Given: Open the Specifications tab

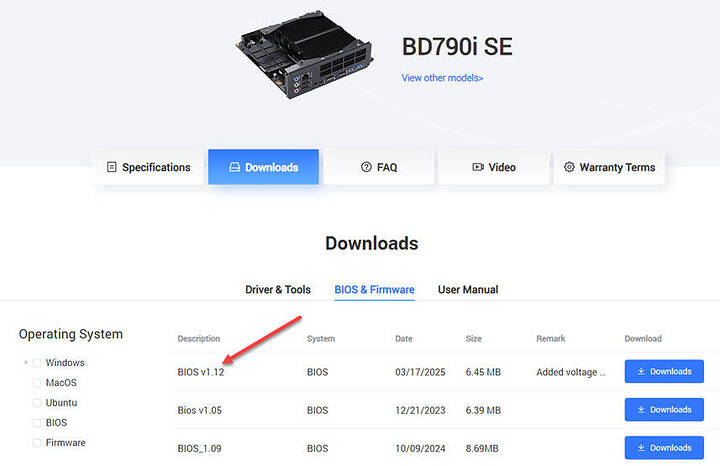Looking at the screenshot, I should pos(148,167).
